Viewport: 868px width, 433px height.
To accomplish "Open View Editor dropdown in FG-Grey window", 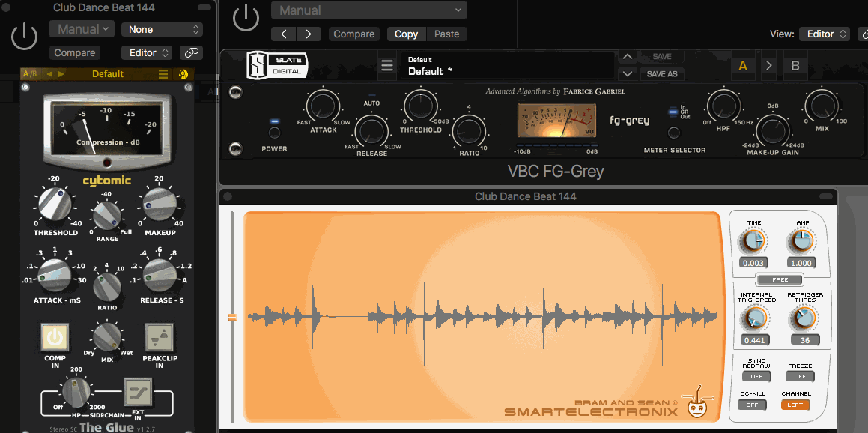I will point(825,34).
